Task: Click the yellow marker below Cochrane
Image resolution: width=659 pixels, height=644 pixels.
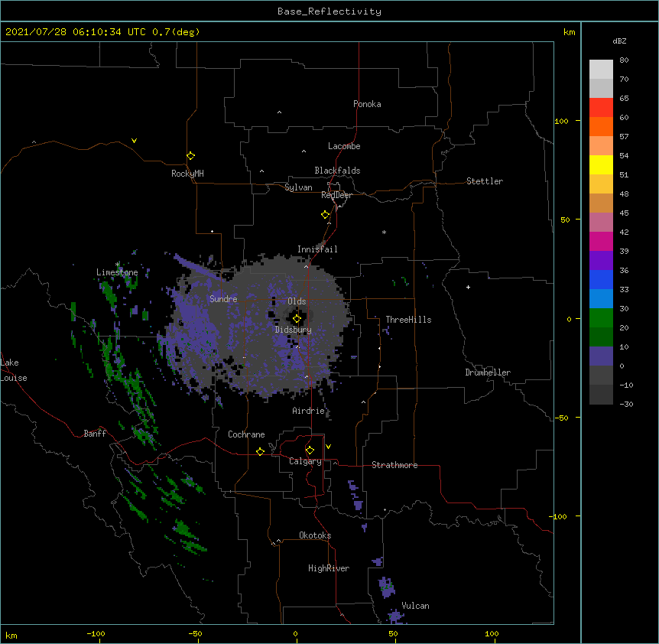Action: click(x=260, y=451)
